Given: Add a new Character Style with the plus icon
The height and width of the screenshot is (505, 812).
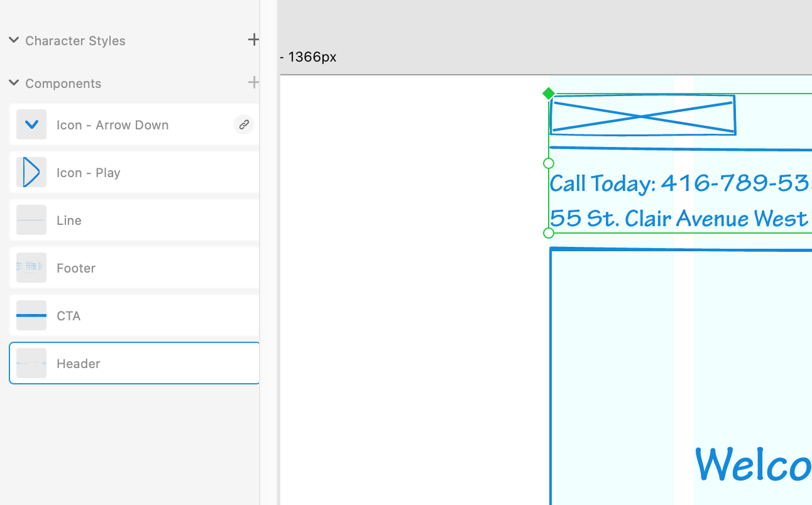Looking at the screenshot, I should point(253,39).
